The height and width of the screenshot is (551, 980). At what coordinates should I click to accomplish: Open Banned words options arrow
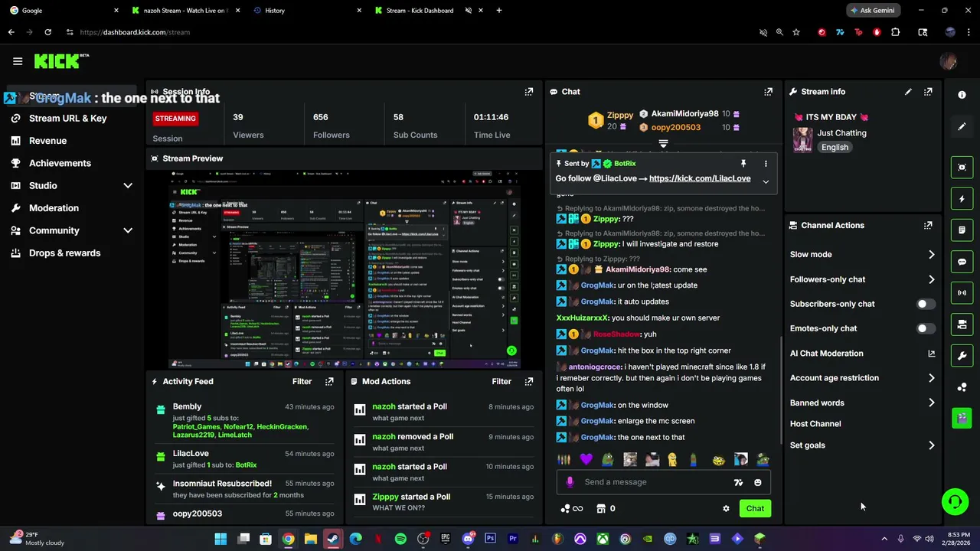tap(931, 403)
